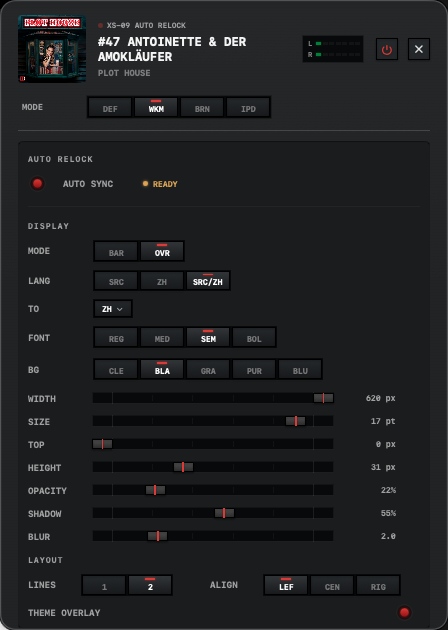Click the SHADOW slider handle
The height and width of the screenshot is (630, 448).
224,513
